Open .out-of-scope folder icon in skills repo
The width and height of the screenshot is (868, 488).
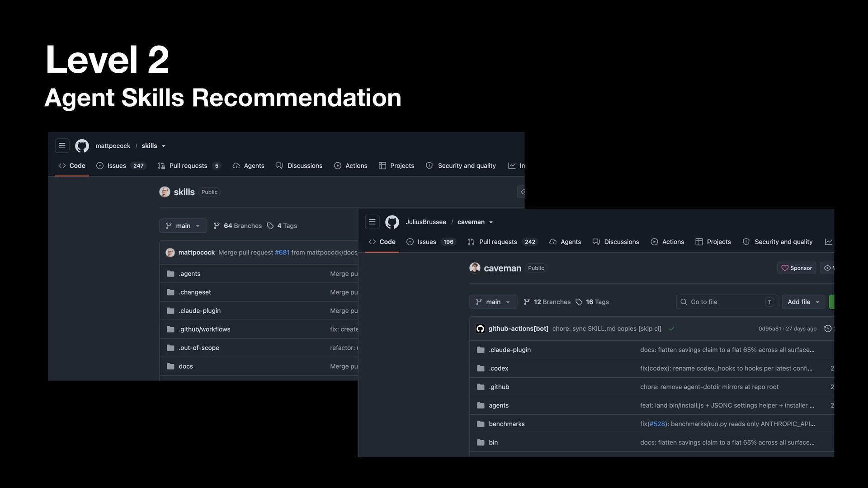coord(170,348)
